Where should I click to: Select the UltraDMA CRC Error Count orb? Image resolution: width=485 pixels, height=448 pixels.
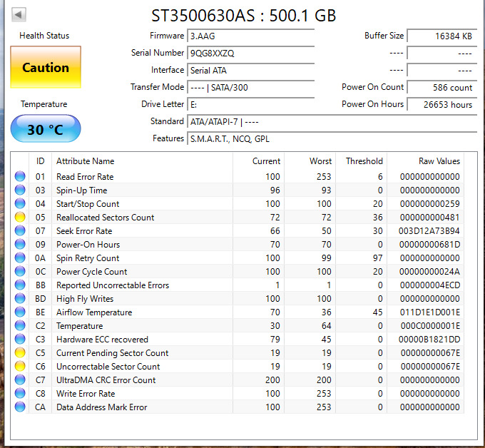(x=20, y=380)
